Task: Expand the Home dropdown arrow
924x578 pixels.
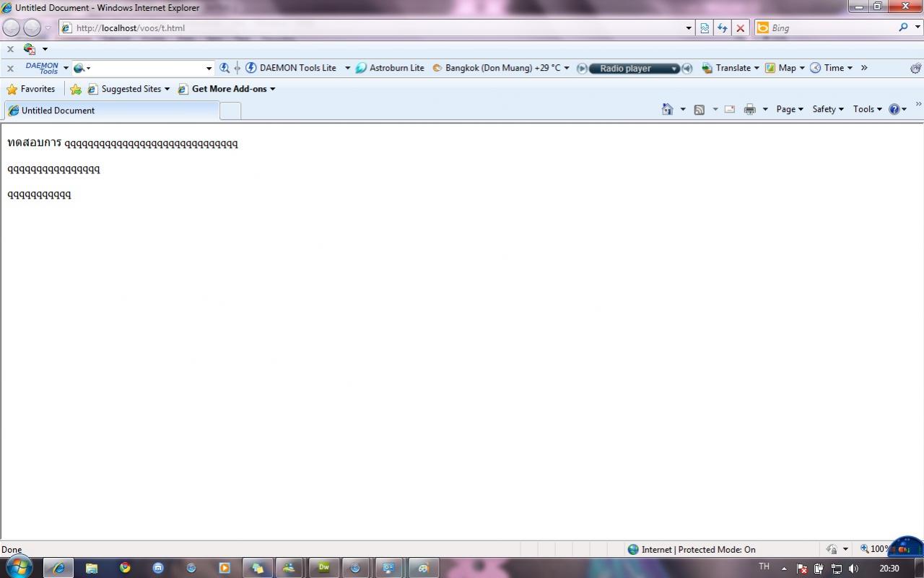Action: click(682, 109)
